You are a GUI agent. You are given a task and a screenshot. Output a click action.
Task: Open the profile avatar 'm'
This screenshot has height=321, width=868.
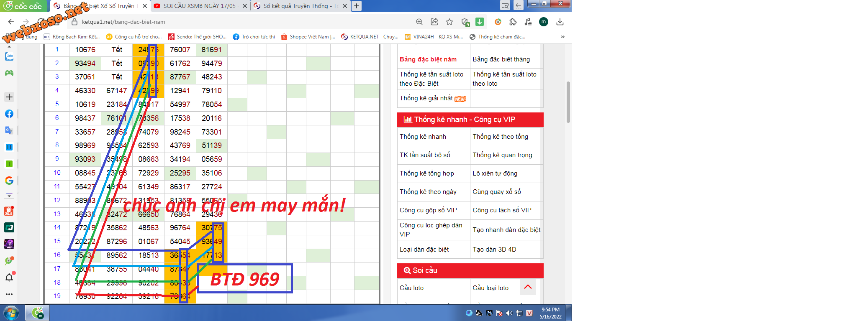click(x=544, y=22)
